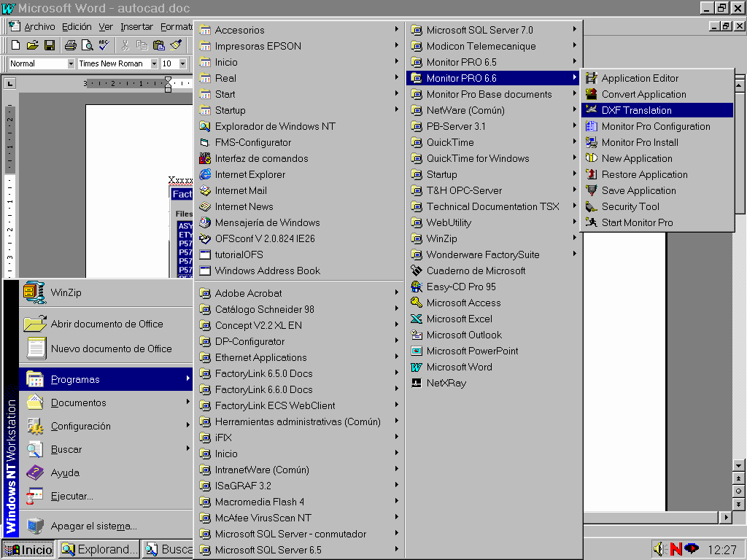This screenshot has width=747, height=560.
Task: Open Security Tool
Action: pyautogui.click(x=657, y=206)
